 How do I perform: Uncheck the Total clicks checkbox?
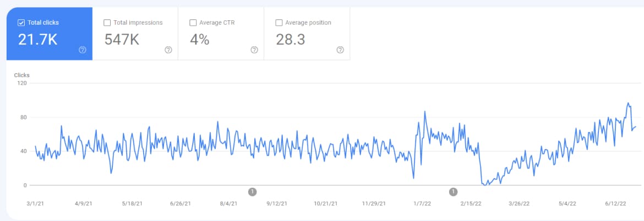(x=21, y=23)
